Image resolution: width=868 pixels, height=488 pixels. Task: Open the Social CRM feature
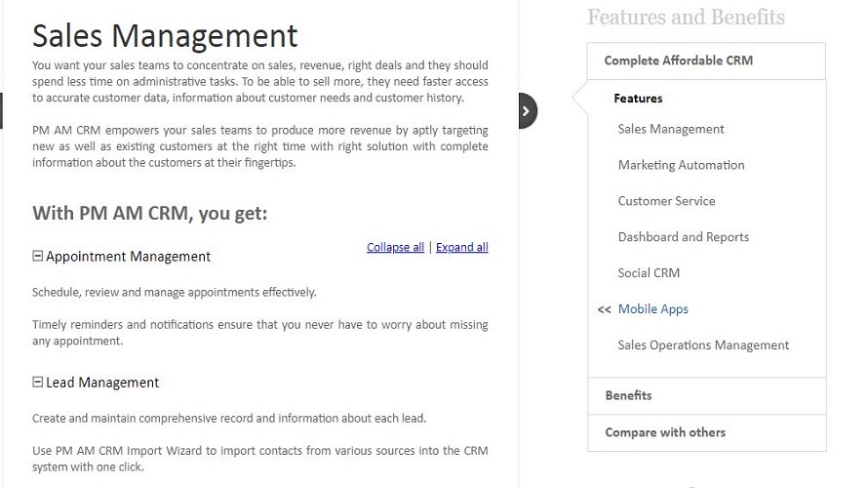(649, 273)
